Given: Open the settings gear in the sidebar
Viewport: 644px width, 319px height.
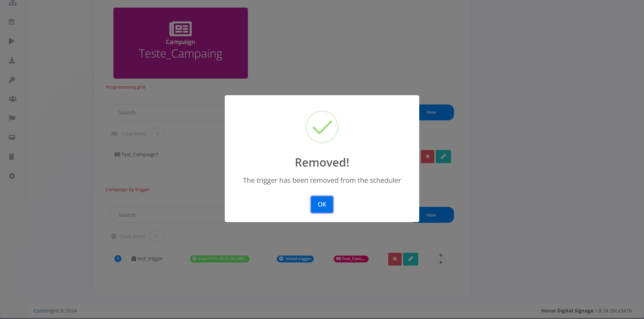Looking at the screenshot, I should [12, 176].
